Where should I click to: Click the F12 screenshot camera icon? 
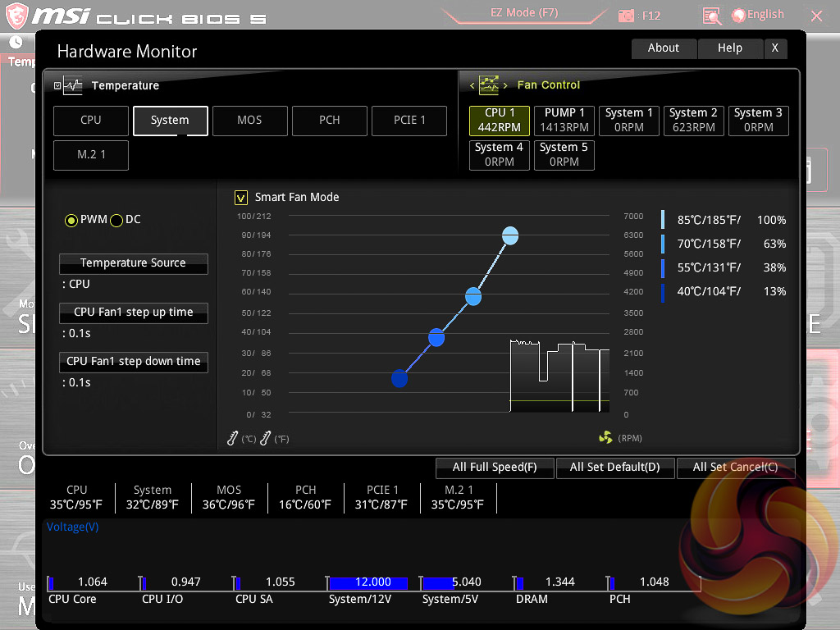[626, 16]
